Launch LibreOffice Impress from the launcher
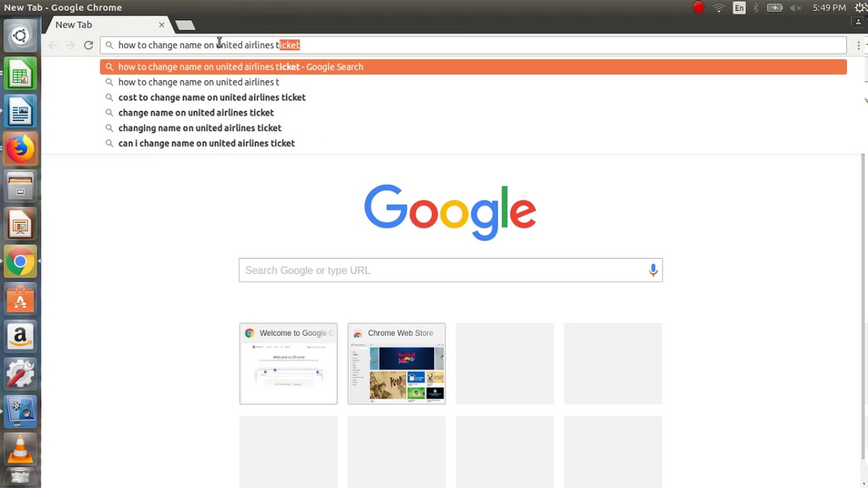This screenshot has height=488, width=868. [x=20, y=224]
